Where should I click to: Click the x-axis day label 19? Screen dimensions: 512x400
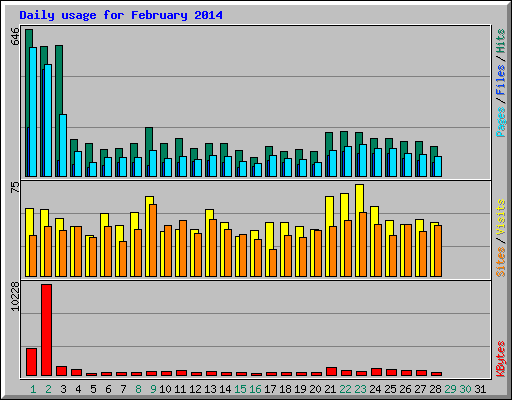[x=300, y=389]
